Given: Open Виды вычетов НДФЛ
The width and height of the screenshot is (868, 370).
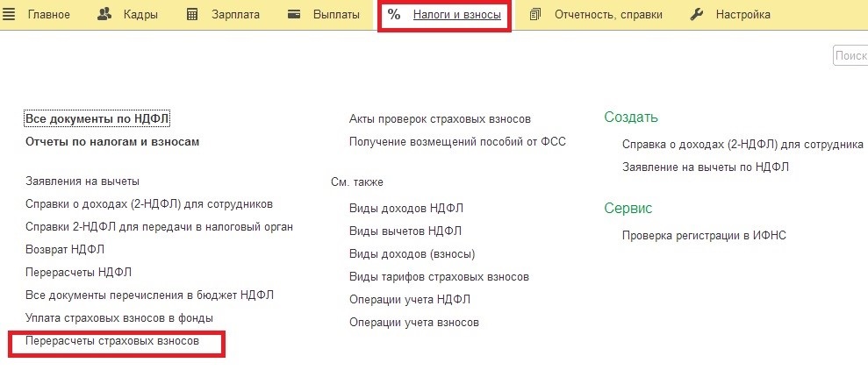Looking at the screenshot, I should (405, 231).
